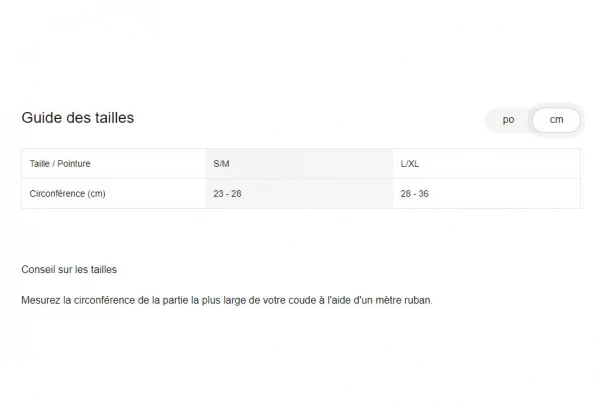Screen dimensions: 600x408
Task: Click the word "Mesurez" starting the advice
Action: pyautogui.click(x=39, y=300)
